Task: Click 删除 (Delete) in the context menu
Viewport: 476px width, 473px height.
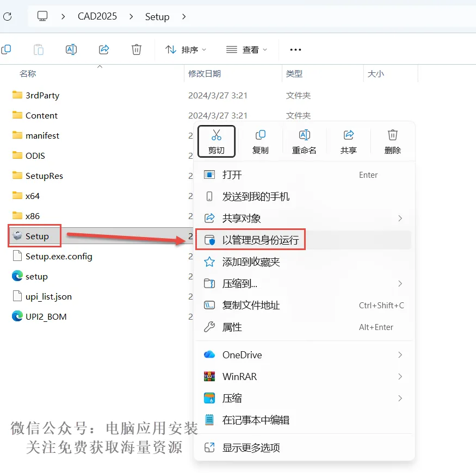Action: tap(393, 141)
